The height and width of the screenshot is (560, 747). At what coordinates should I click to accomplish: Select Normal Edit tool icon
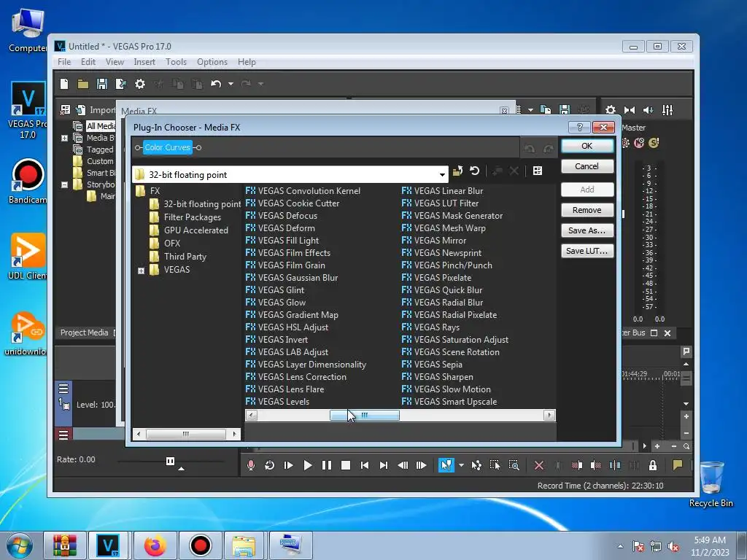pyautogui.click(x=446, y=465)
